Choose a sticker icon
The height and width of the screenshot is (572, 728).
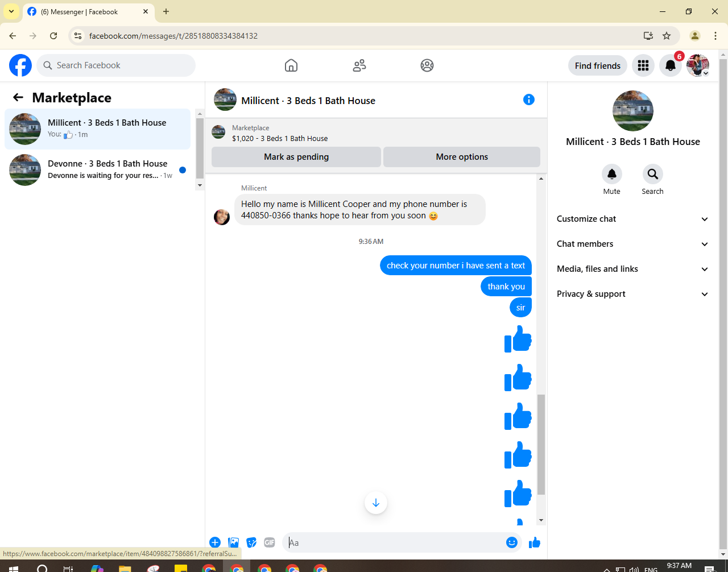(251, 542)
